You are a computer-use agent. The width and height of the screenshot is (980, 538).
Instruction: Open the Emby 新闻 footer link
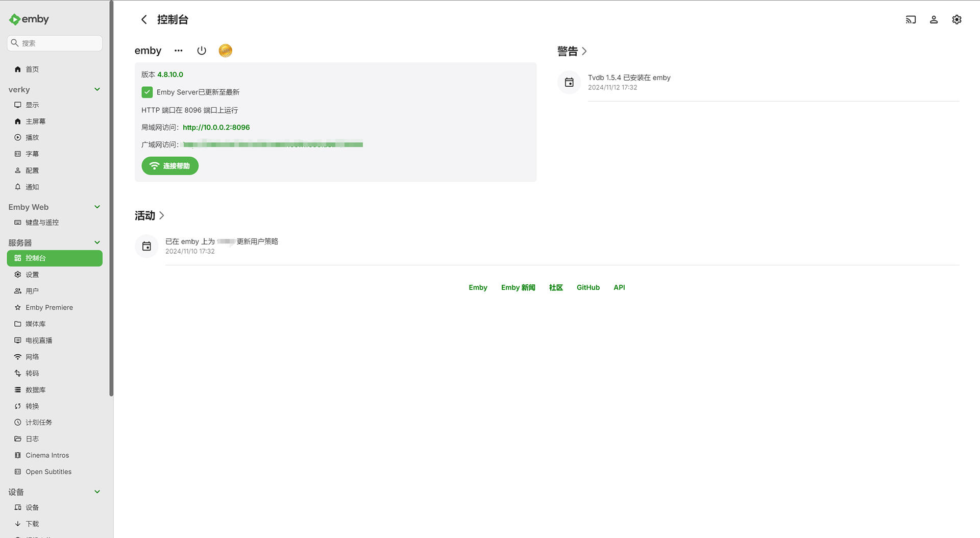[x=518, y=287]
